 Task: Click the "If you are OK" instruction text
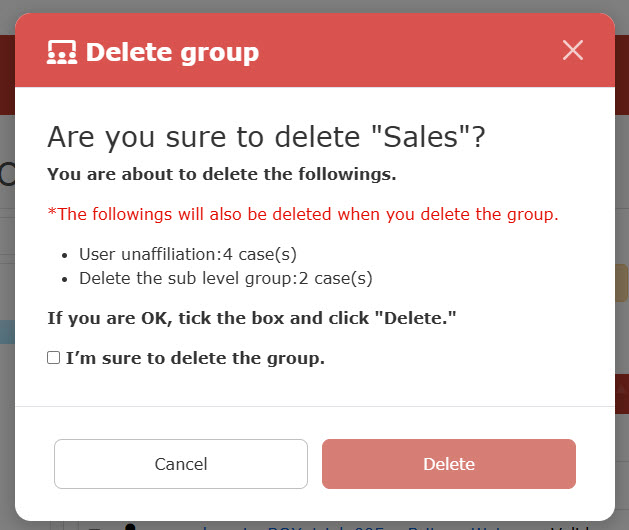pyautogui.click(x=252, y=319)
